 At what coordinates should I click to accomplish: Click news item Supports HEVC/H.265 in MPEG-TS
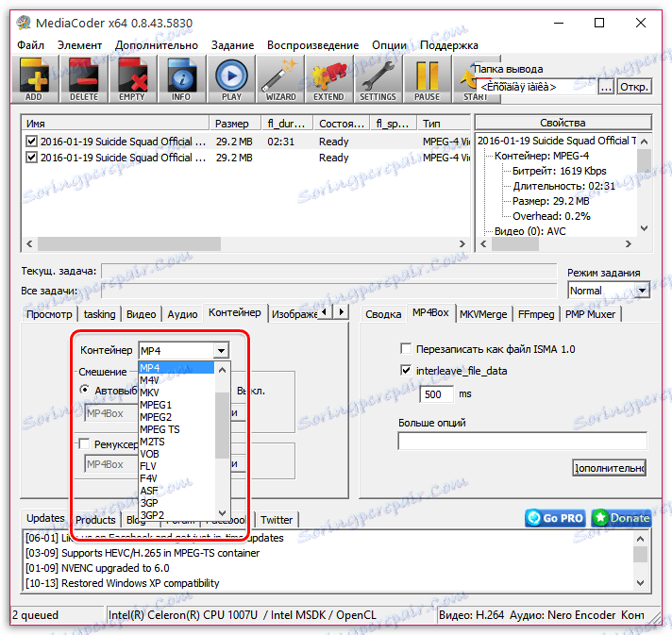[x=143, y=553]
